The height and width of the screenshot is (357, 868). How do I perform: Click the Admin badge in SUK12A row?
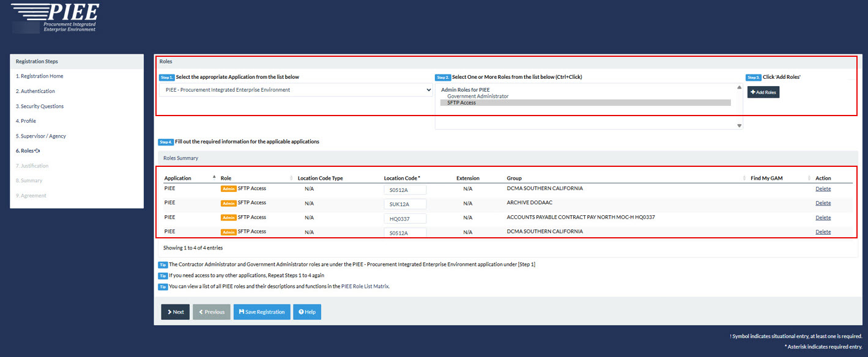point(228,203)
